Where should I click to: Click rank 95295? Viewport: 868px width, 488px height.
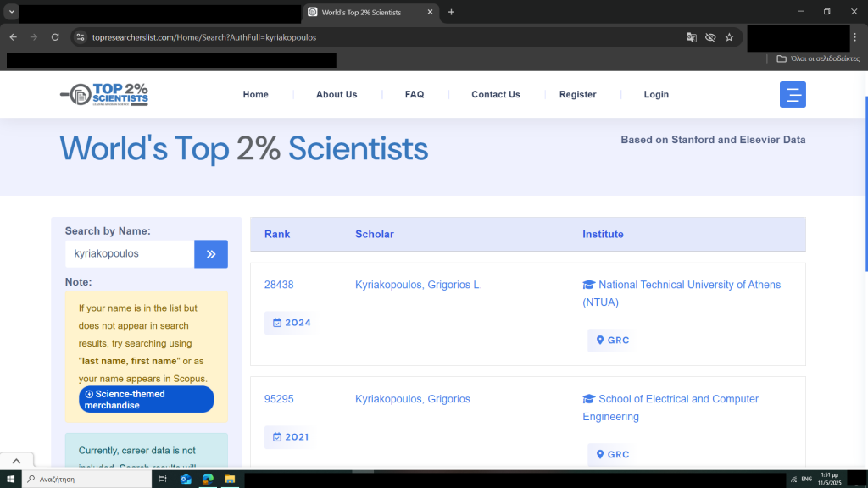pyautogui.click(x=279, y=399)
